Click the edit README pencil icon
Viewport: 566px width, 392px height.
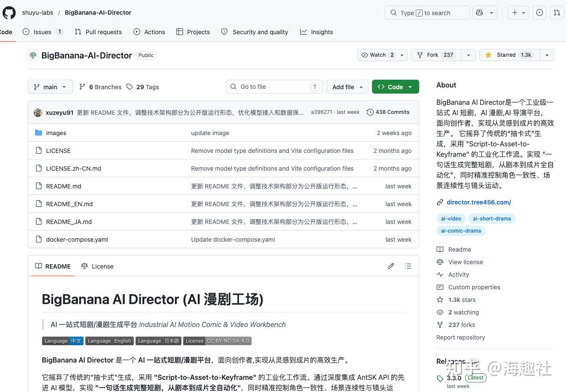391,266
